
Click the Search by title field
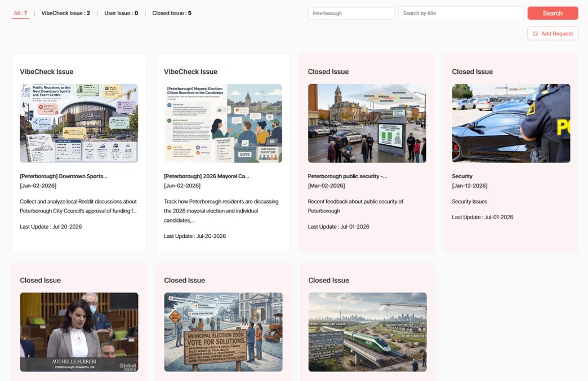(461, 13)
